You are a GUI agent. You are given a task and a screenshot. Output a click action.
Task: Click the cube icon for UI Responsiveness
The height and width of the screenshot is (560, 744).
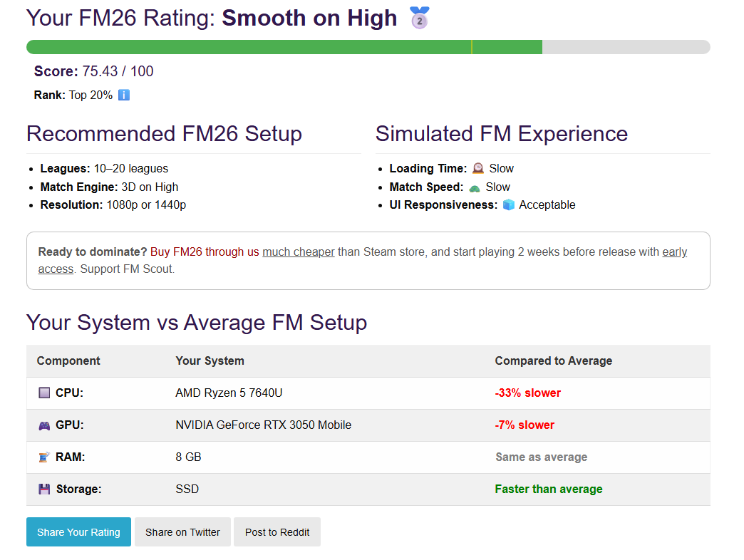[x=509, y=205]
